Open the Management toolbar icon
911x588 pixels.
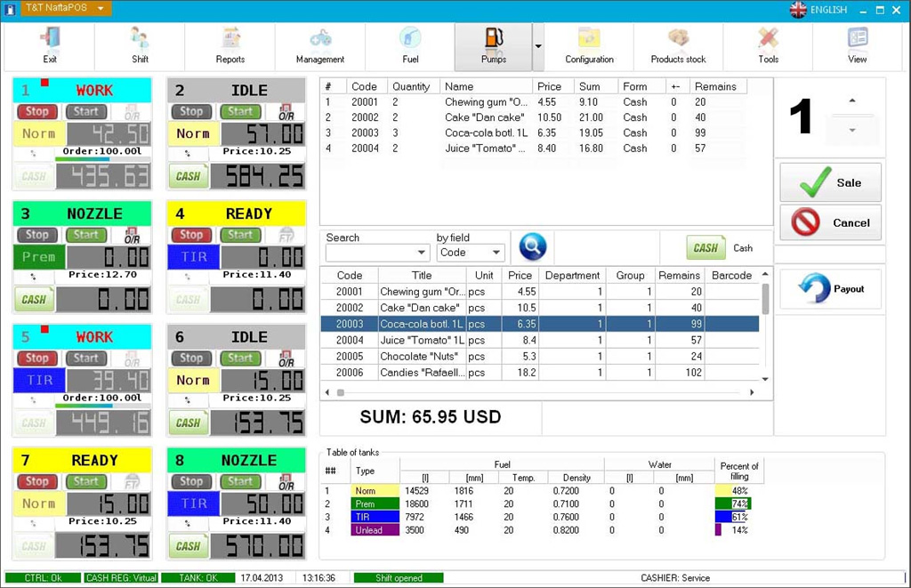(x=320, y=46)
